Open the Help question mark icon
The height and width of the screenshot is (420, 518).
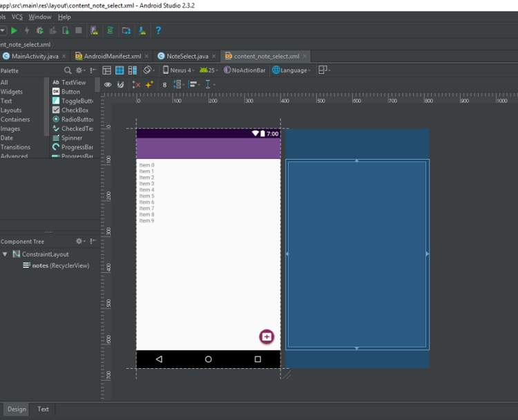click(158, 30)
